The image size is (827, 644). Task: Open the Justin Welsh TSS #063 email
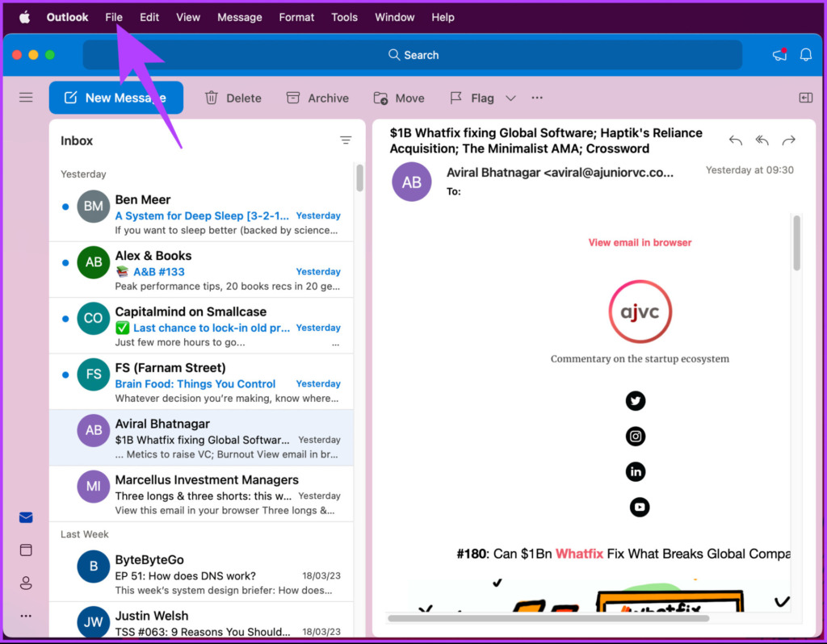[x=201, y=621]
